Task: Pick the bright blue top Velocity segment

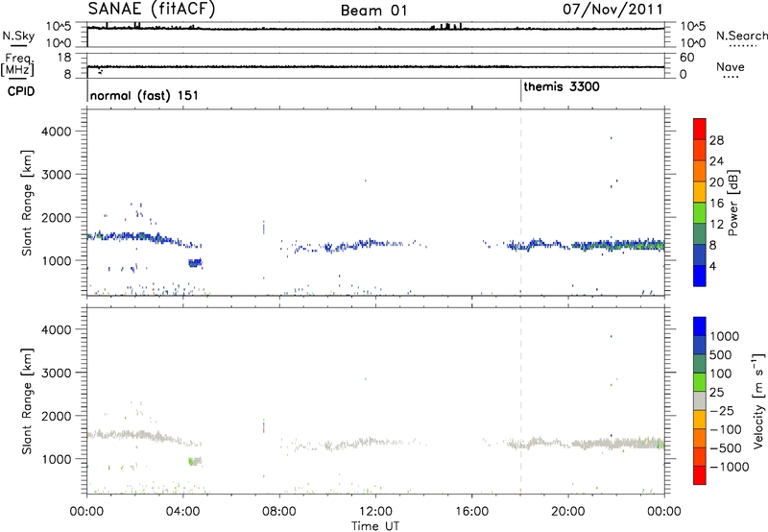Action: click(700, 326)
